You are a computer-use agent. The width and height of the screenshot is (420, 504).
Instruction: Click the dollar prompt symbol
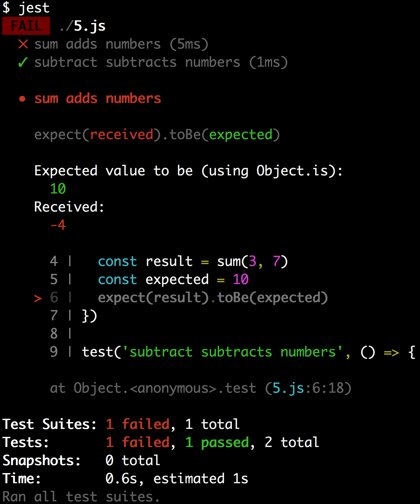point(6,8)
